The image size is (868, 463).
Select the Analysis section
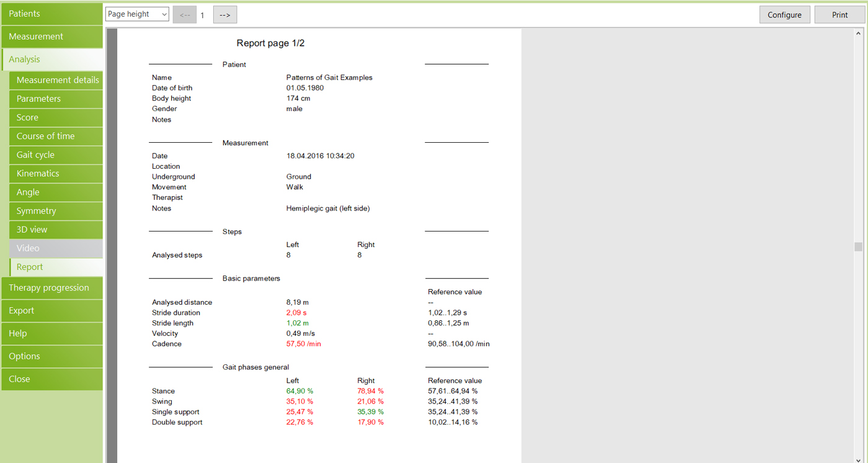point(52,60)
